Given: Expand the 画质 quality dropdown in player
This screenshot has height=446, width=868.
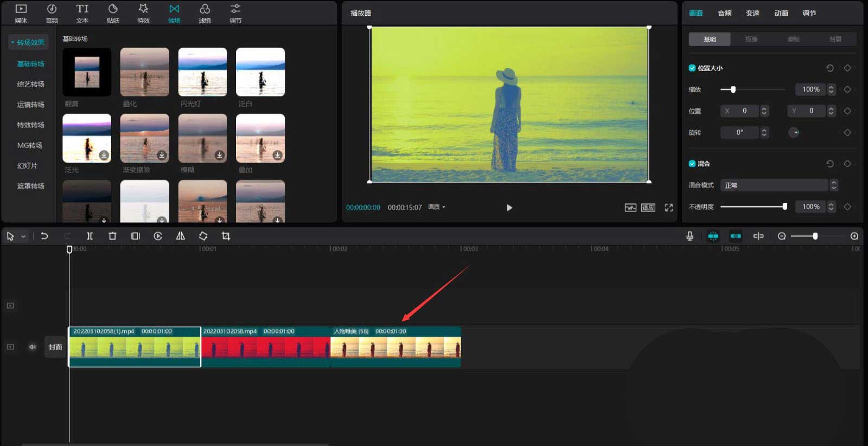Looking at the screenshot, I should click(x=437, y=207).
